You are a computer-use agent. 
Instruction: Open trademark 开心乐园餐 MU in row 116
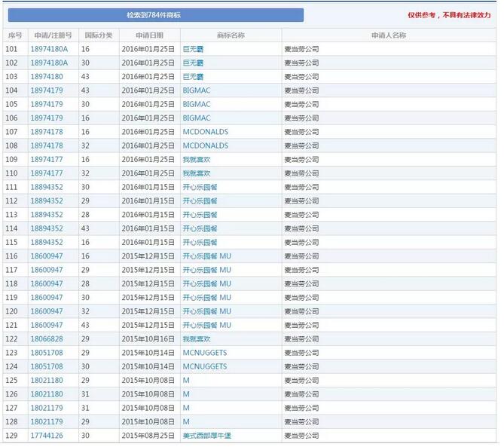tap(207, 256)
